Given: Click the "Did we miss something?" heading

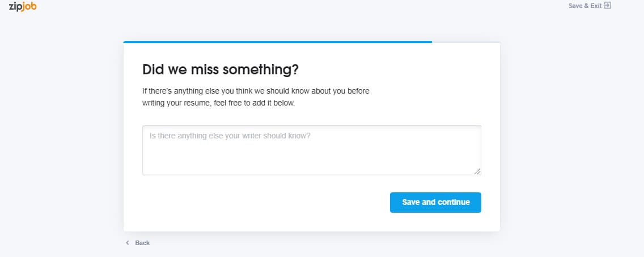Looking at the screenshot, I should (221, 69).
